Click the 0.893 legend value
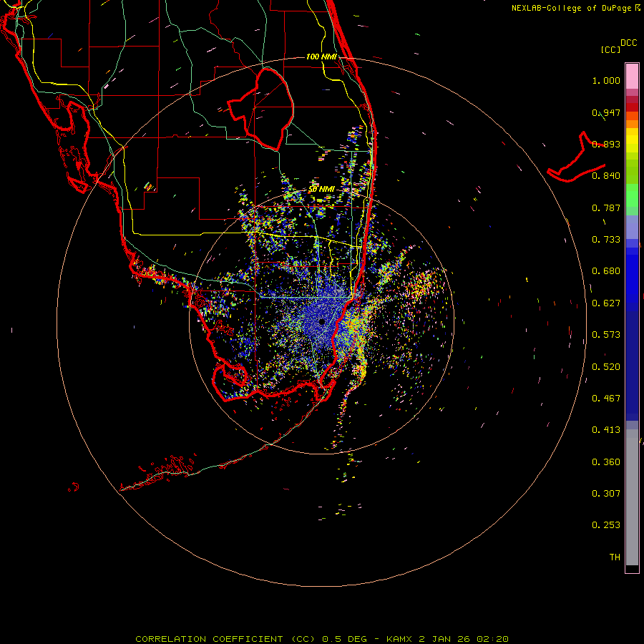Screen dimensions: 644x644 606,144
